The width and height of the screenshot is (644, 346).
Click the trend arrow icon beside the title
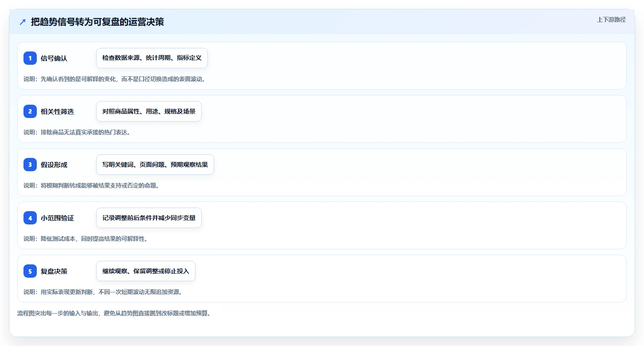[23, 22]
